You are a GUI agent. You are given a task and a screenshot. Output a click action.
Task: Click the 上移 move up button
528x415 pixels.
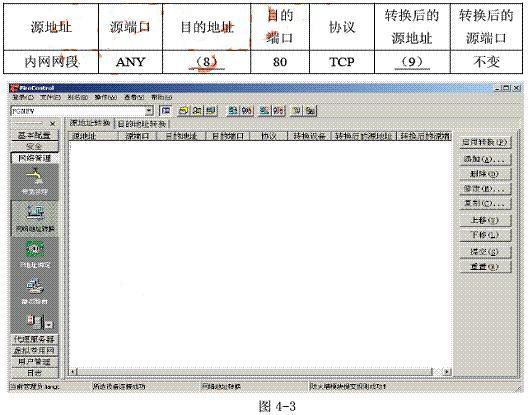(x=485, y=220)
